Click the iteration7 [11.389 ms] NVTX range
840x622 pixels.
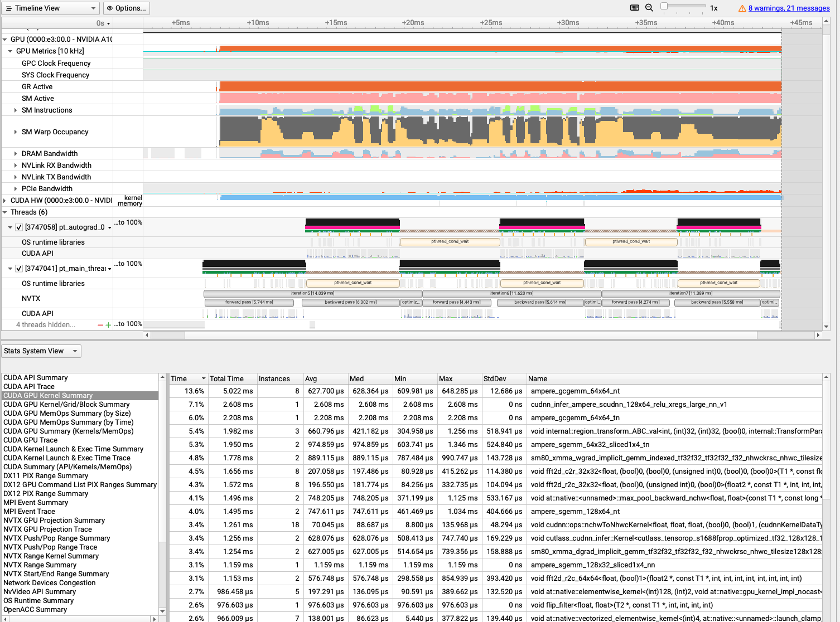691,294
